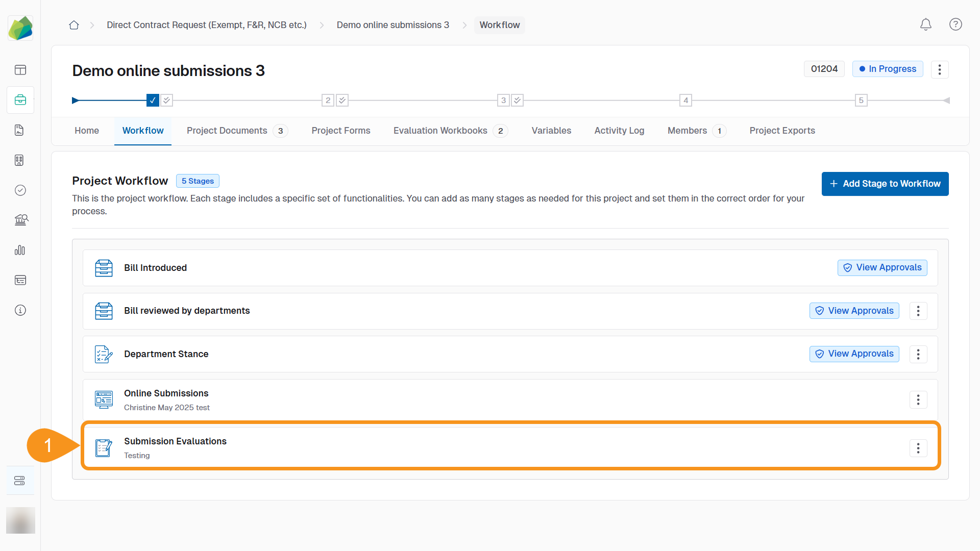Switch to the Project Documents tab
The height and width of the screenshot is (551, 980).
point(227,131)
